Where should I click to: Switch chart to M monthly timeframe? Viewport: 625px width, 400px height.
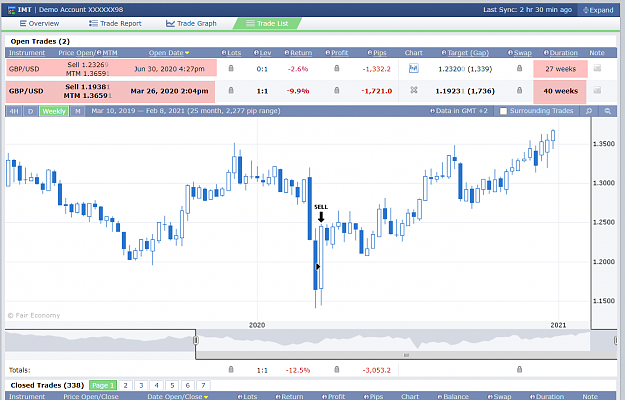[78, 111]
